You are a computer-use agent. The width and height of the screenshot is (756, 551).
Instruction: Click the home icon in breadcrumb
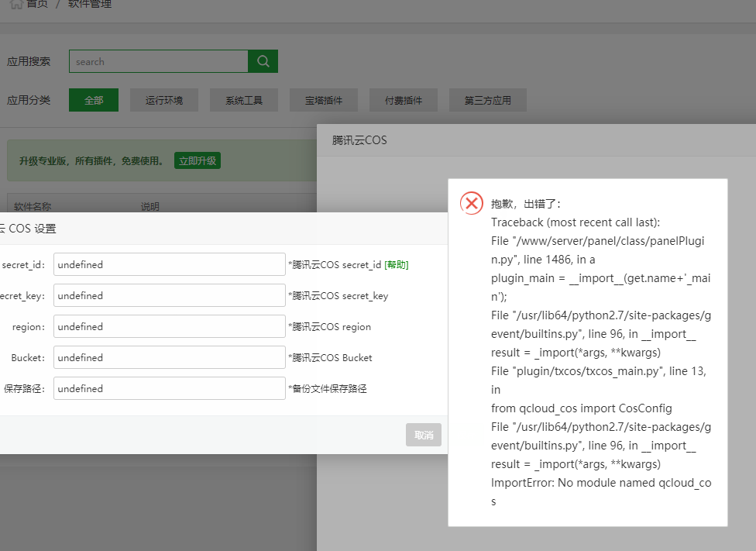pos(16,4)
